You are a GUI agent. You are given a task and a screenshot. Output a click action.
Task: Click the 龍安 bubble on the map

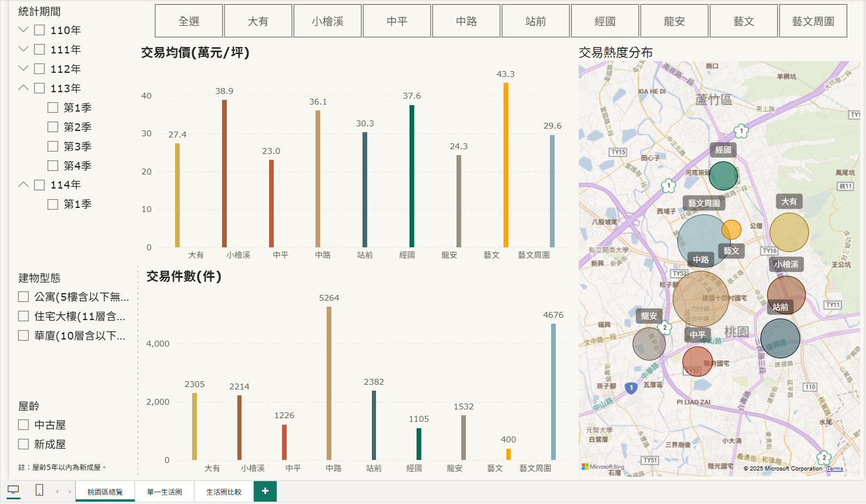coord(649,344)
